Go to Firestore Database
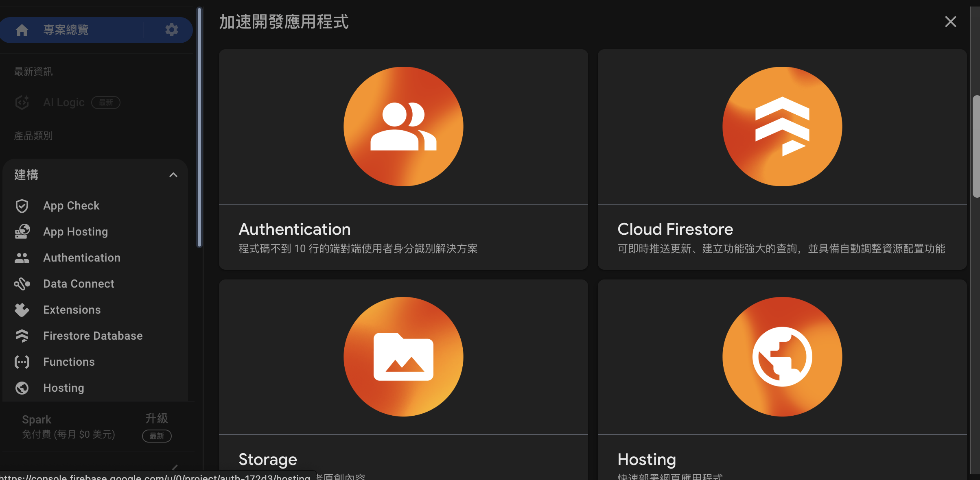This screenshot has height=480, width=980. point(93,336)
